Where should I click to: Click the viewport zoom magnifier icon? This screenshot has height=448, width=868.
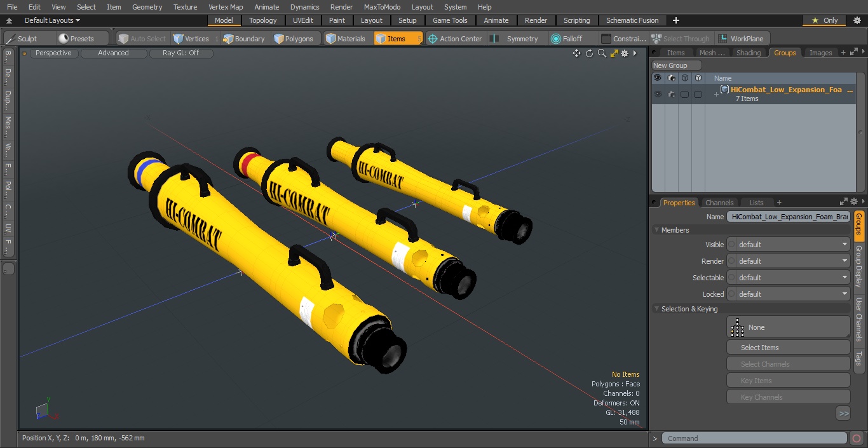[x=602, y=53]
